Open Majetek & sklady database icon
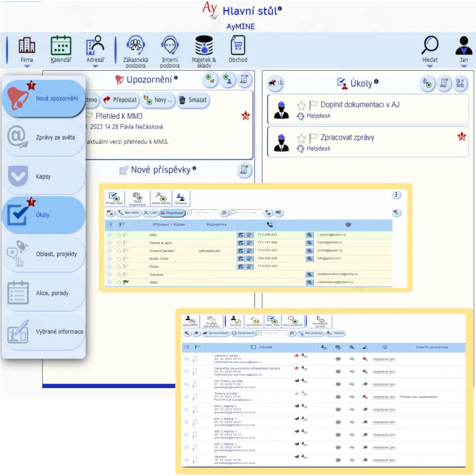Screen dimensions: 476x476 (x=204, y=47)
